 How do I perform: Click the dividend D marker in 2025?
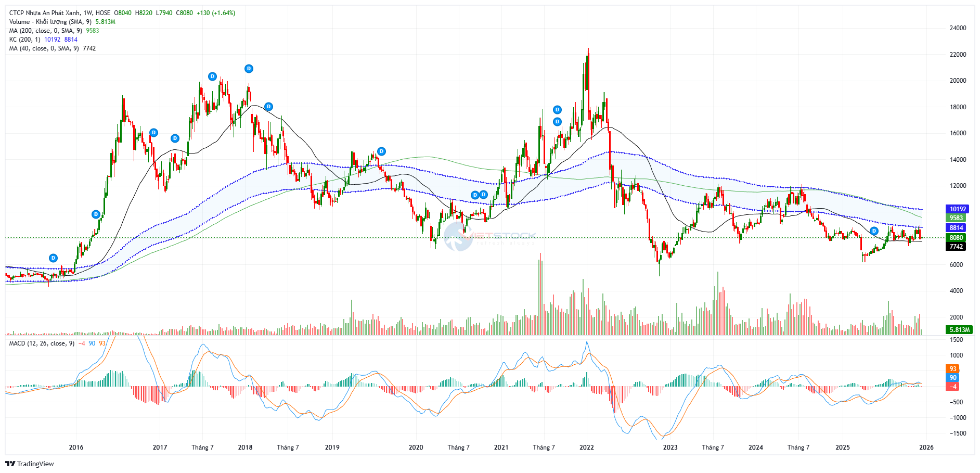[874, 231]
